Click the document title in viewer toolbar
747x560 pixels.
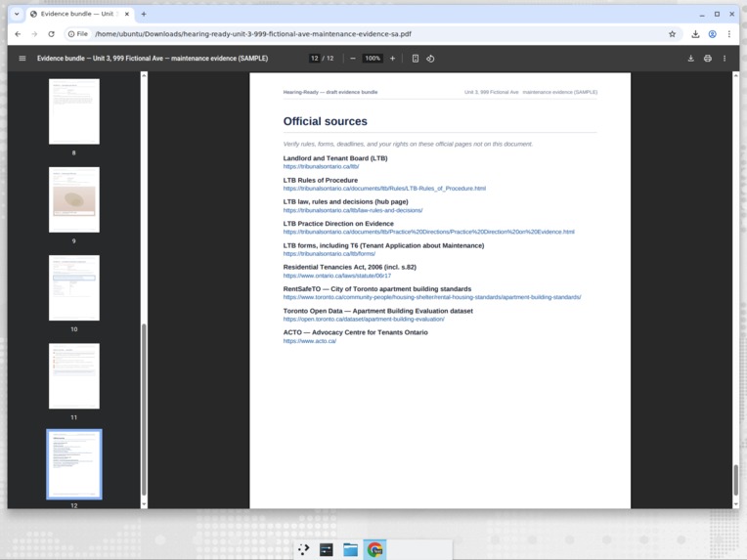coord(153,58)
